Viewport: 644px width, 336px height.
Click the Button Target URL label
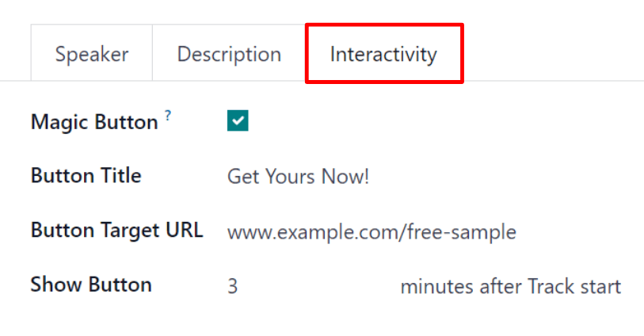click(x=116, y=231)
